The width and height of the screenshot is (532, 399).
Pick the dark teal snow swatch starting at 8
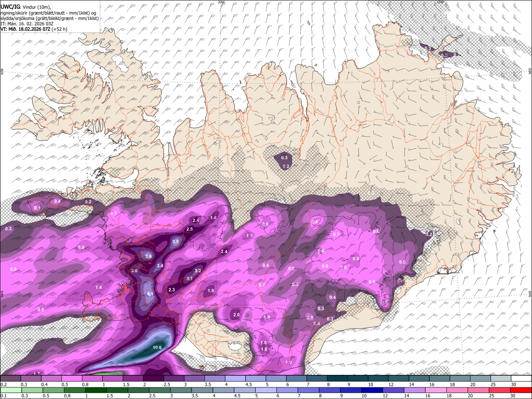pos(337,379)
